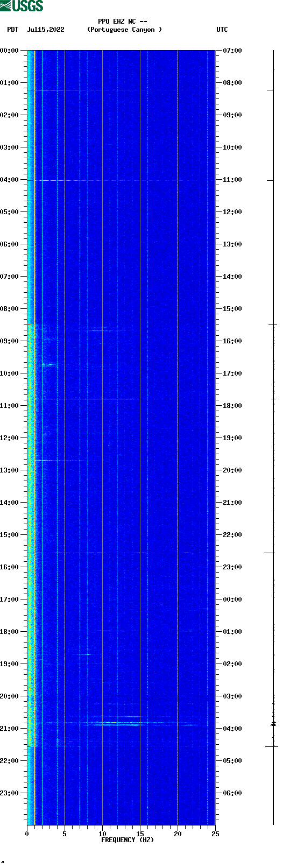Click the PDT axis '23:00' label

pos(10,793)
